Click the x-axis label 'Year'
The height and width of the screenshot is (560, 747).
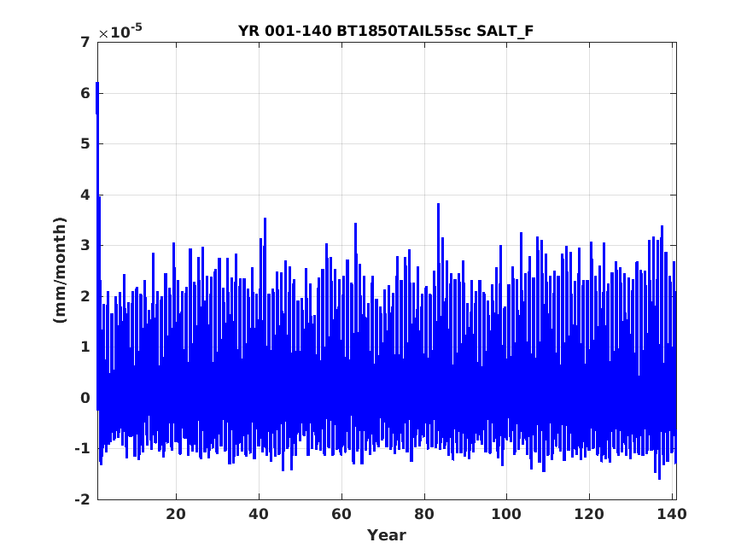point(387,535)
